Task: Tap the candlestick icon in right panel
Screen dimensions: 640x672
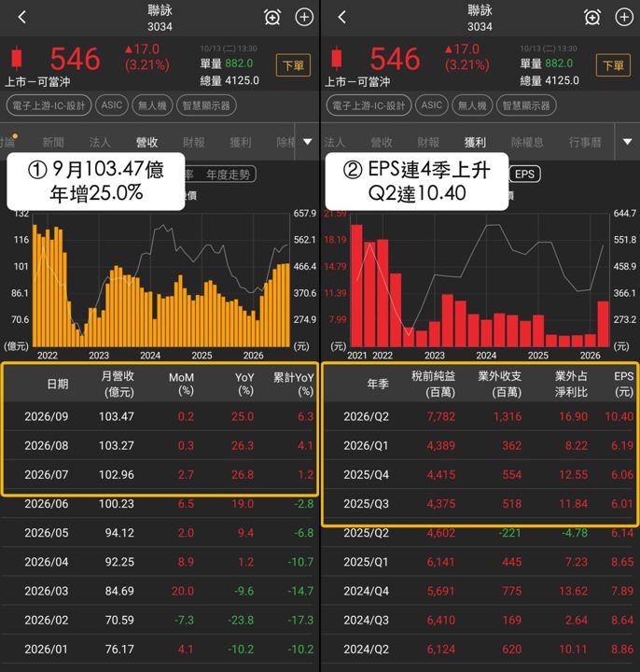Action: pyautogui.click(x=337, y=58)
